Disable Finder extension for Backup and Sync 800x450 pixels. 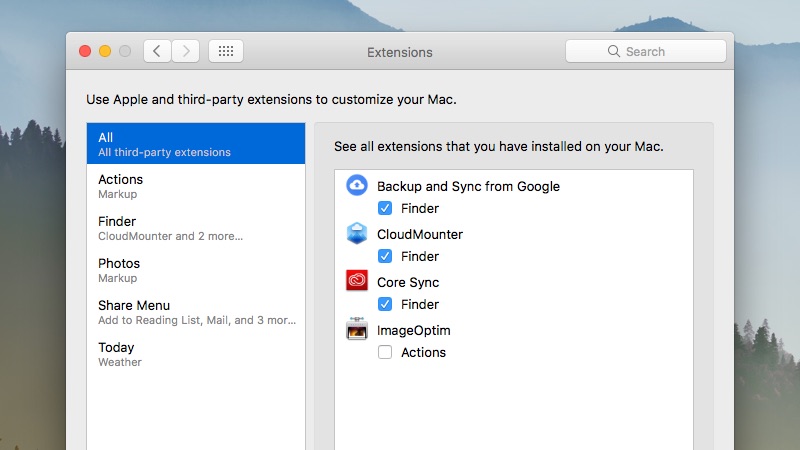click(385, 209)
